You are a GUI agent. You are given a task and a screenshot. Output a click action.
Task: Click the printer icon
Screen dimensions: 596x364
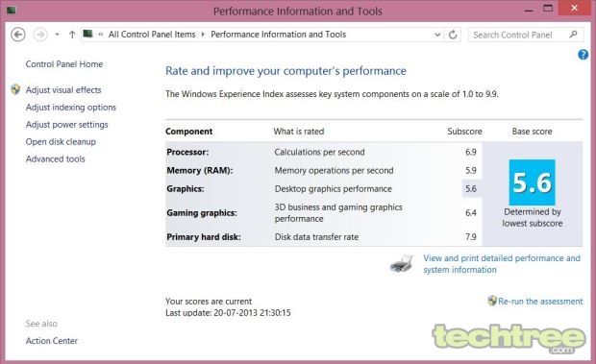pyautogui.click(x=402, y=264)
